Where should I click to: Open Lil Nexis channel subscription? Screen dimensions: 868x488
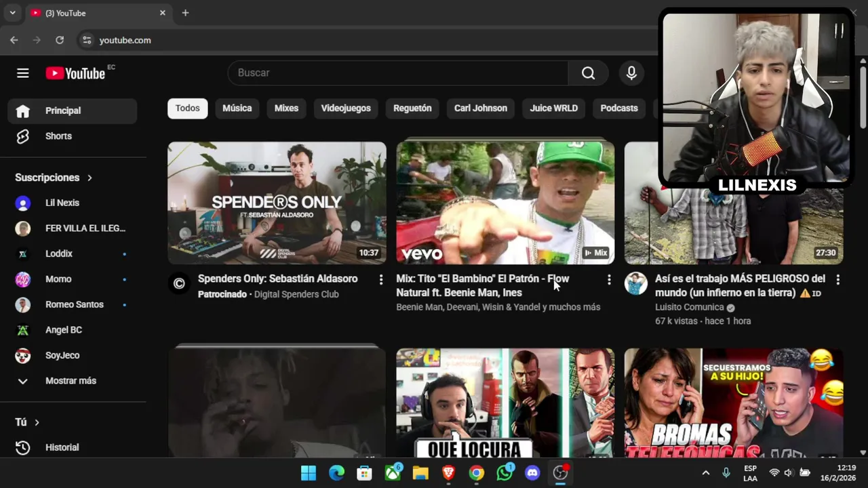pyautogui.click(x=72, y=203)
